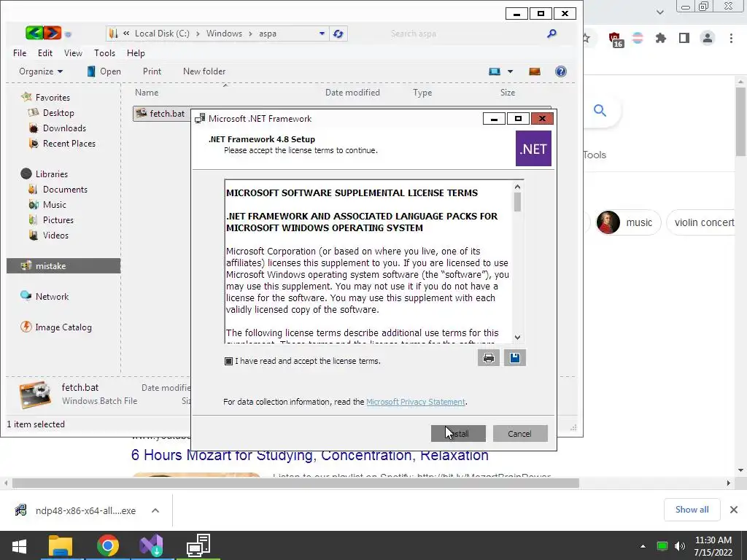Click the license text scrollbar down arrow

pyautogui.click(x=518, y=338)
